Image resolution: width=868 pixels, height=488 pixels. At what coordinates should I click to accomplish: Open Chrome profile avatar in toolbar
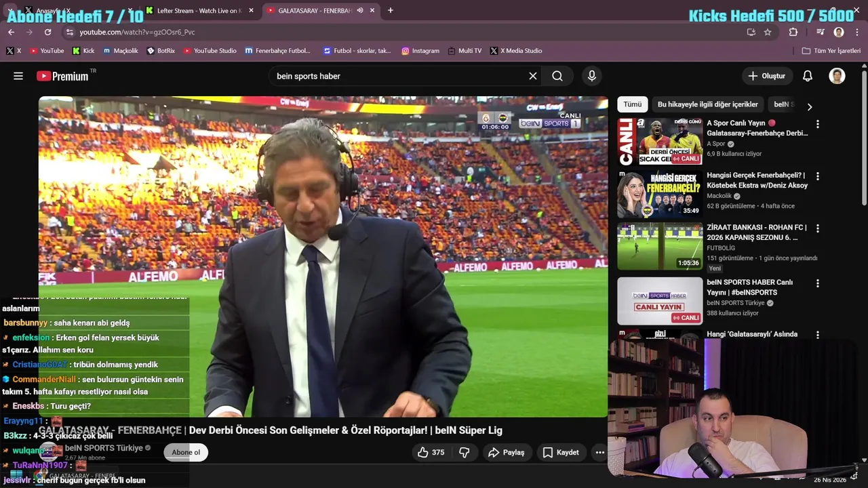(839, 32)
